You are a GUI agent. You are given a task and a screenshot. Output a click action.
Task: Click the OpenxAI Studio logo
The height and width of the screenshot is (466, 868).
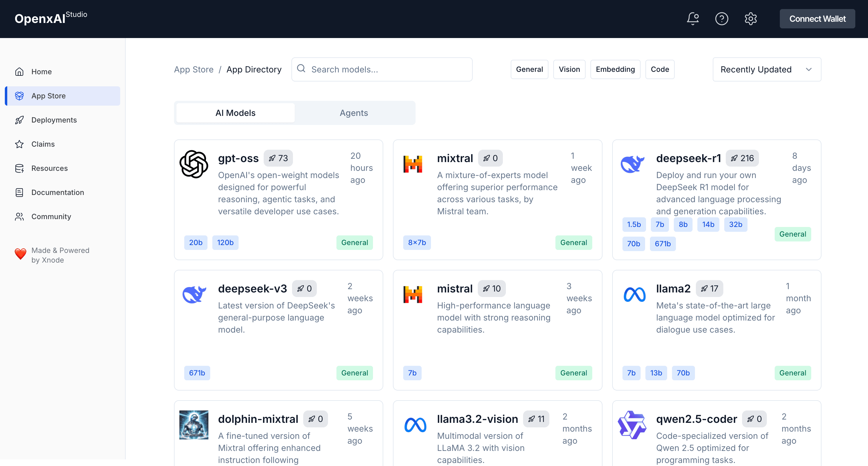(x=51, y=18)
